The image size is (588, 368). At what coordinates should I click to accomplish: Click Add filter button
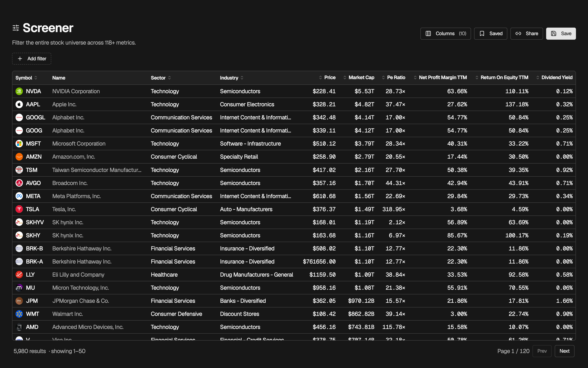point(32,59)
